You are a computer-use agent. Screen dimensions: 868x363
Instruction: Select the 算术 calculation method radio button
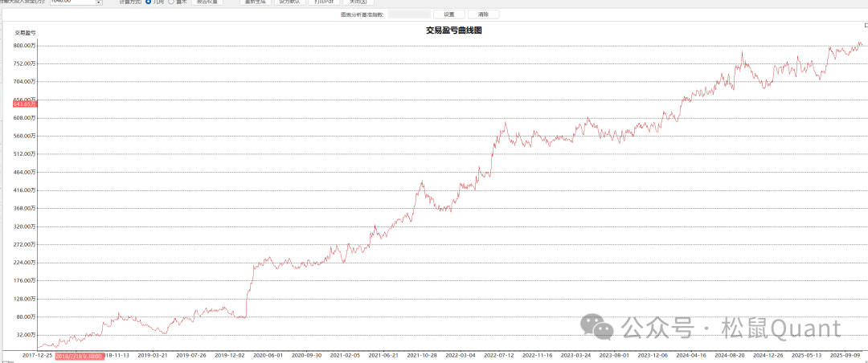click(x=171, y=2)
